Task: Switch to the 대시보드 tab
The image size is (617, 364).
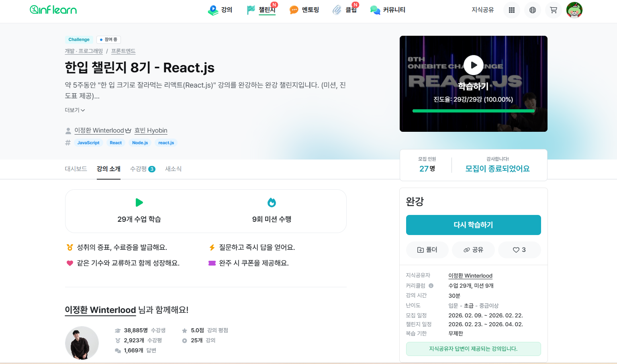Action: point(76,169)
